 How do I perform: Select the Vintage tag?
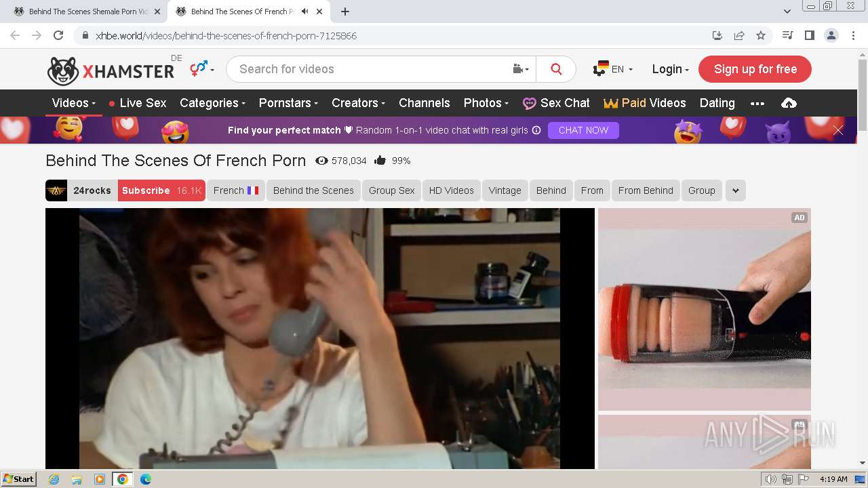[x=505, y=190]
